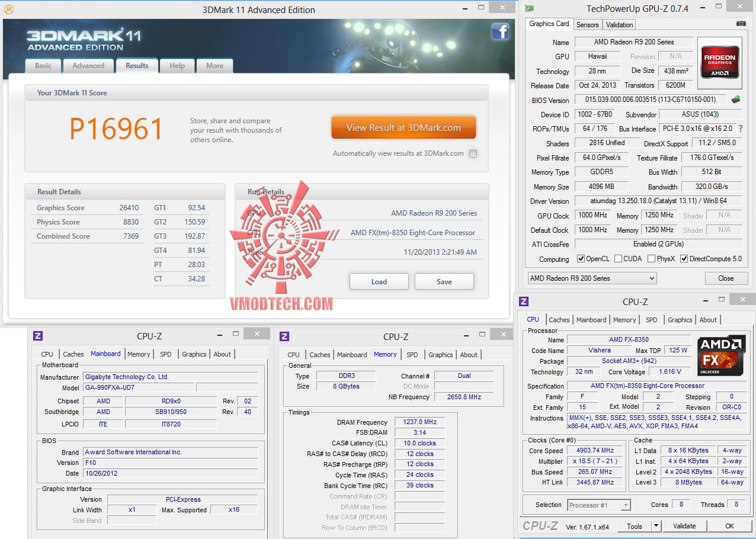This screenshot has height=539, width=756.
Task: Click the GPU-Z Driver Version field
Action: [x=658, y=201]
